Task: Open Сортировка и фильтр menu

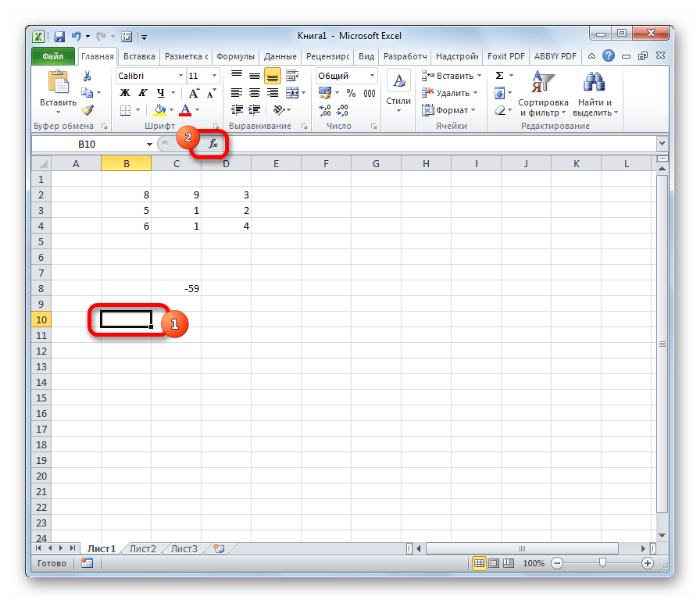Action: click(543, 94)
